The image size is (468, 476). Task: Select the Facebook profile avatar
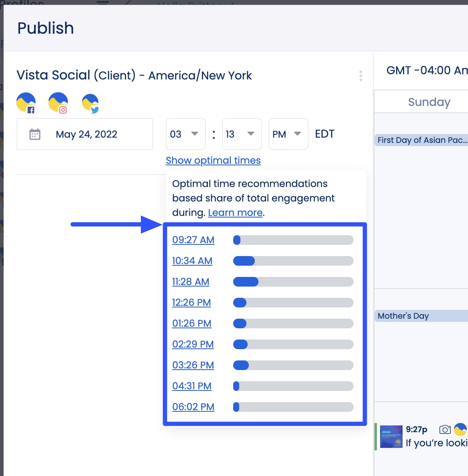(x=25, y=102)
